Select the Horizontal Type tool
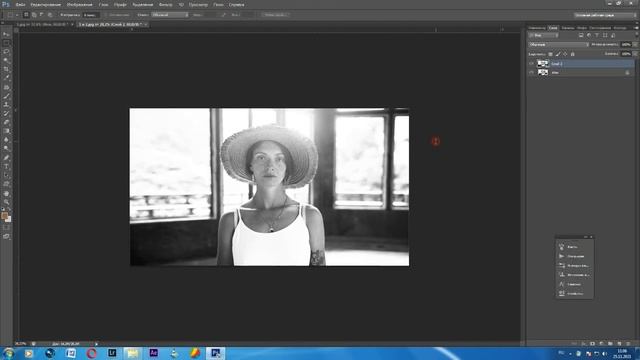The image size is (640, 360). (x=6, y=167)
